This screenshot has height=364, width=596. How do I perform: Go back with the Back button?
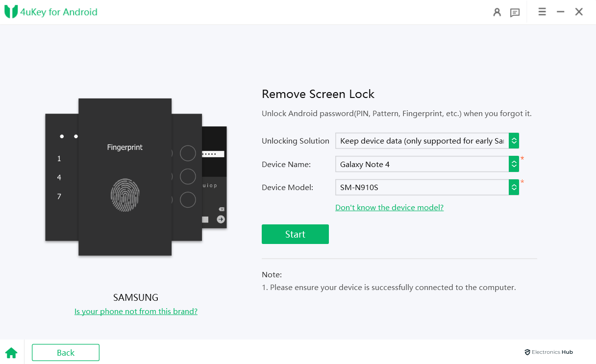(x=66, y=352)
